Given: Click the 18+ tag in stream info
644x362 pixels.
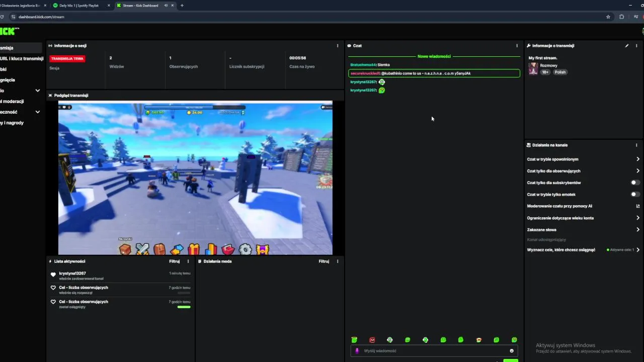Looking at the screenshot, I should tap(545, 72).
